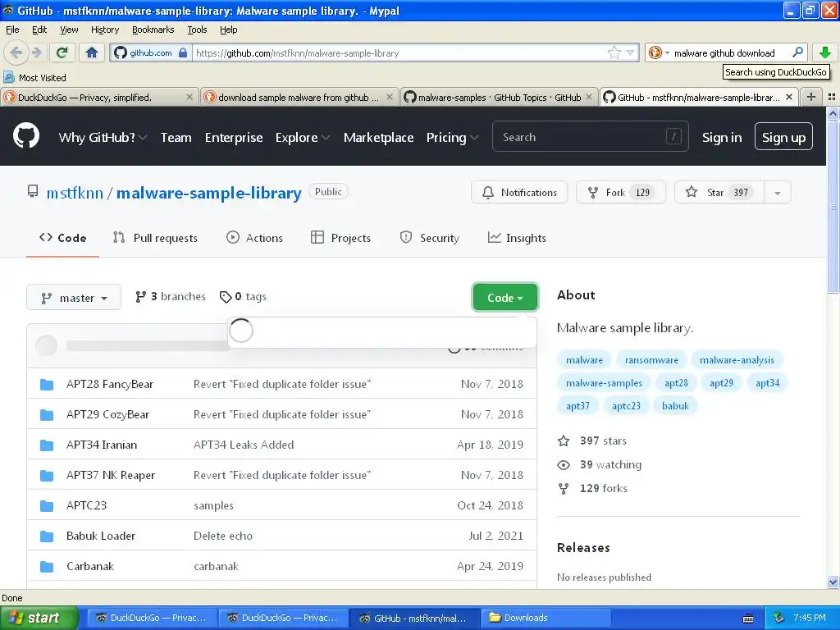Bookmark this page with the star icon
Screen dimensions: 840x630
click(614, 52)
